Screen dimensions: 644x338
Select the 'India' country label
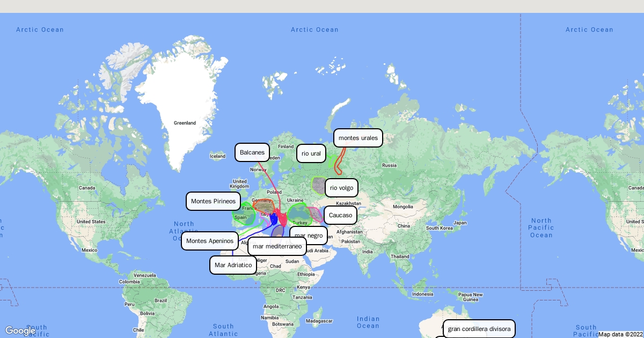(367, 252)
